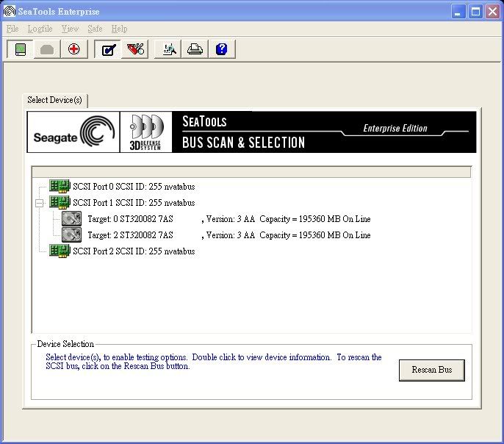The image size is (504, 444).
Task: Select the Select Device(s) tab
Action: 54,100
